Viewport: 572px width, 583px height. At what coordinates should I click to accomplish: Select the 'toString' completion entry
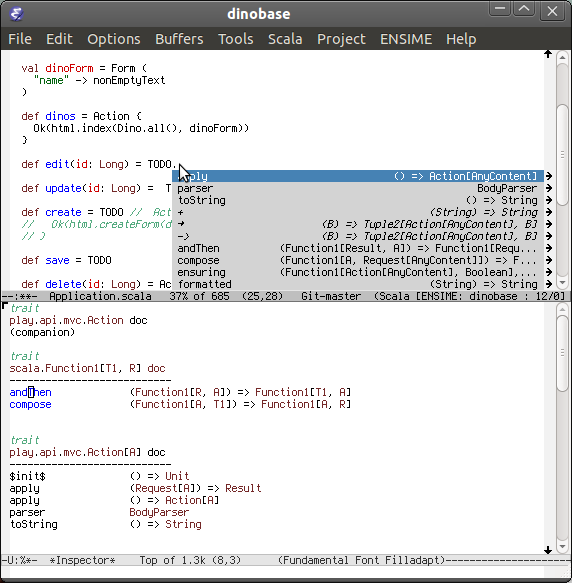[358, 200]
